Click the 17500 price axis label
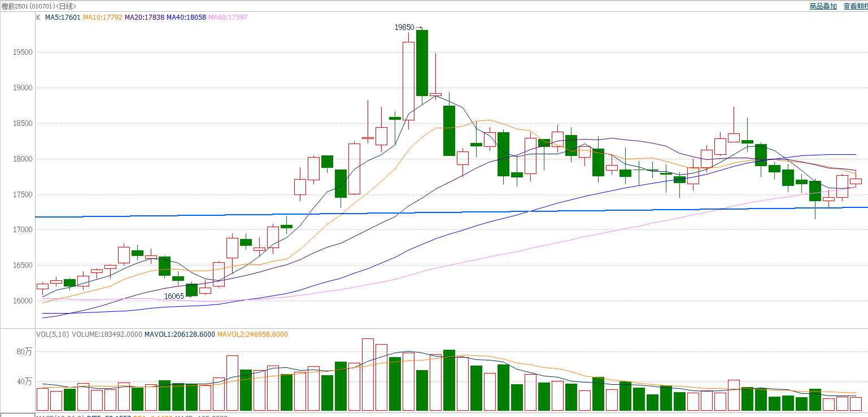This screenshot has height=417, width=868. [23, 195]
